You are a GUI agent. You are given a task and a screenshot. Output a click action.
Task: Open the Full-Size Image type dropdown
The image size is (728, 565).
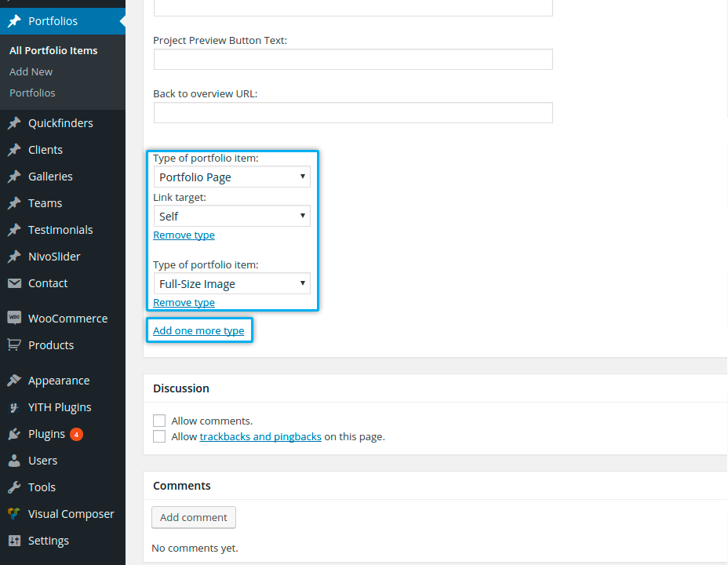pos(231,284)
